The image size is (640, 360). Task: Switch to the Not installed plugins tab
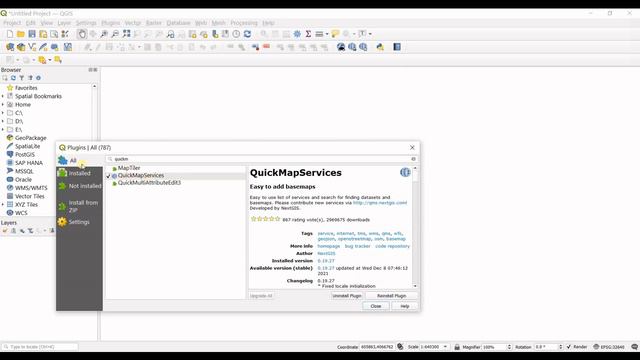[x=80, y=186]
